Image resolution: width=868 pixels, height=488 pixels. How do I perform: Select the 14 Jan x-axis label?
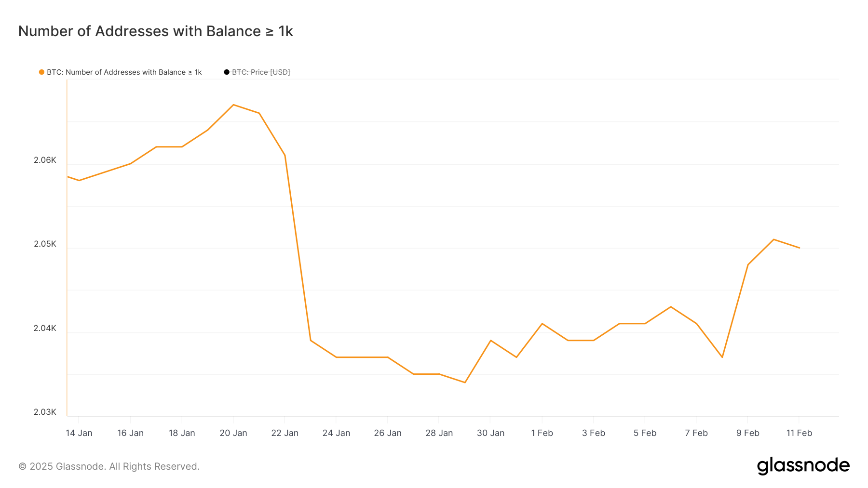pyautogui.click(x=79, y=433)
